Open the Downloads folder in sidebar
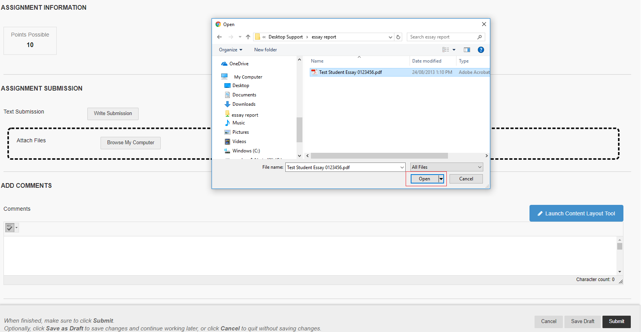 [243, 104]
